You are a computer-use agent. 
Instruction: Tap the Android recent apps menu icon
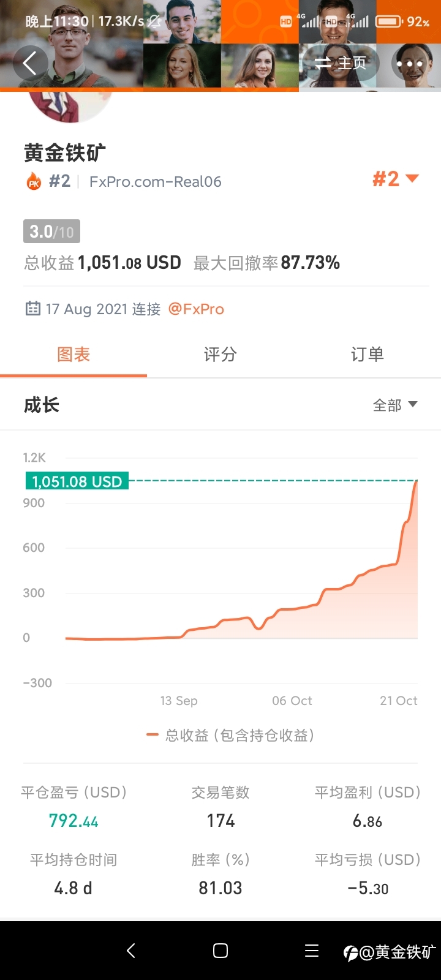pyautogui.click(x=312, y=951)
